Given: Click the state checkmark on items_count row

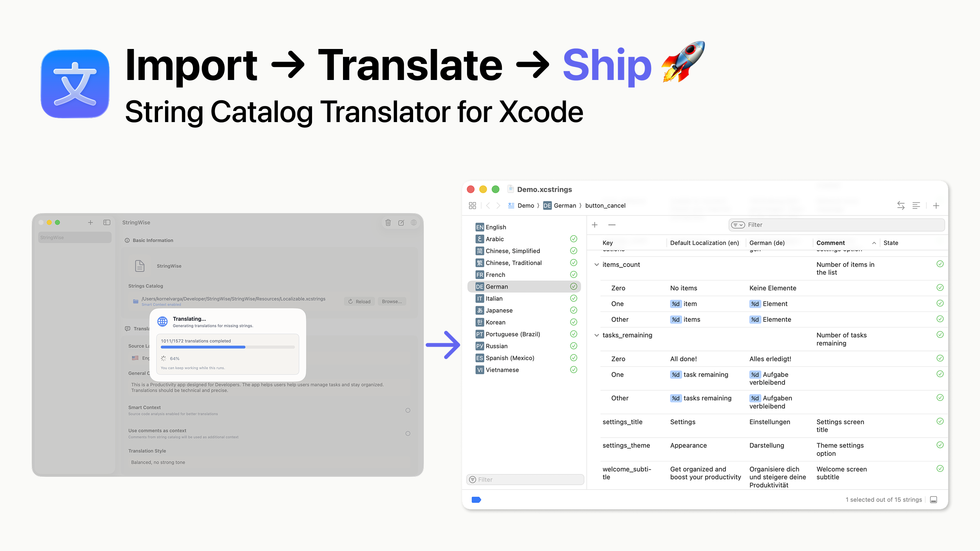Looking at the screenshot, I should (x=940, y=264).
